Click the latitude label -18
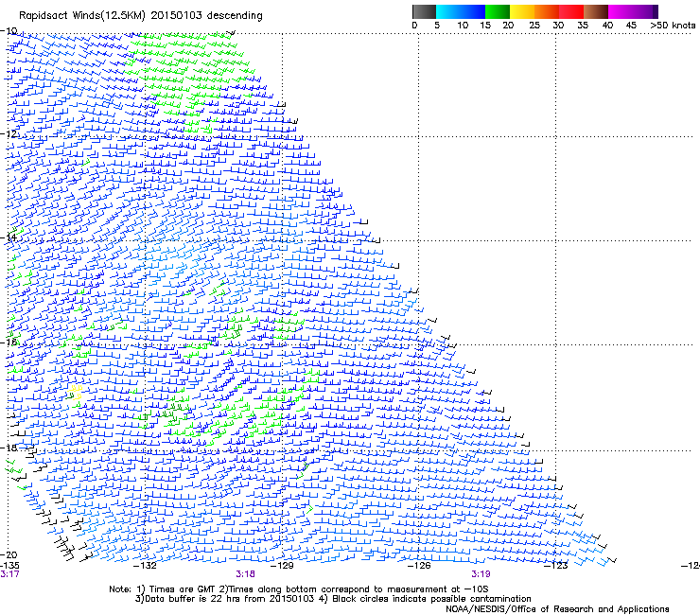The image size is (700, 615). point(9,448)
